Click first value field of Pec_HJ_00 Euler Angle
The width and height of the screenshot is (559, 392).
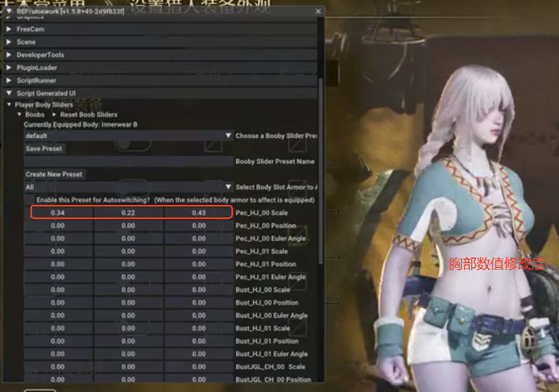pos(58,239)
